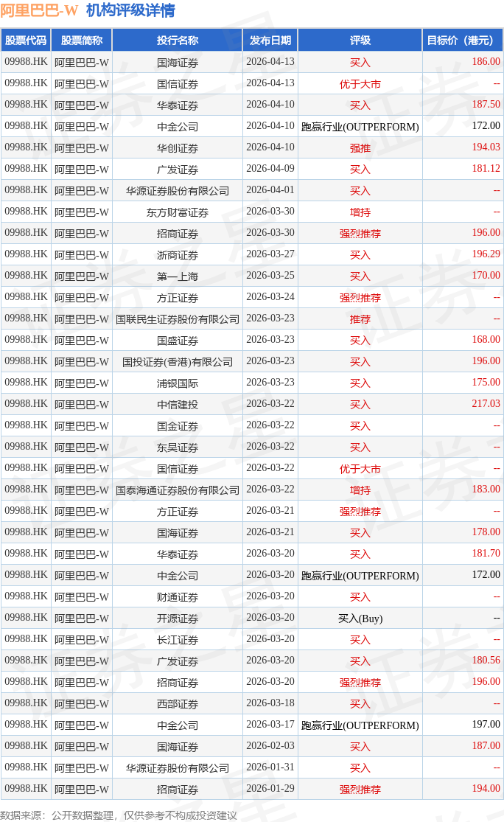504x822 pixels.
Task: Click the 强推 rating cell
Action: [x=360, y=148]
